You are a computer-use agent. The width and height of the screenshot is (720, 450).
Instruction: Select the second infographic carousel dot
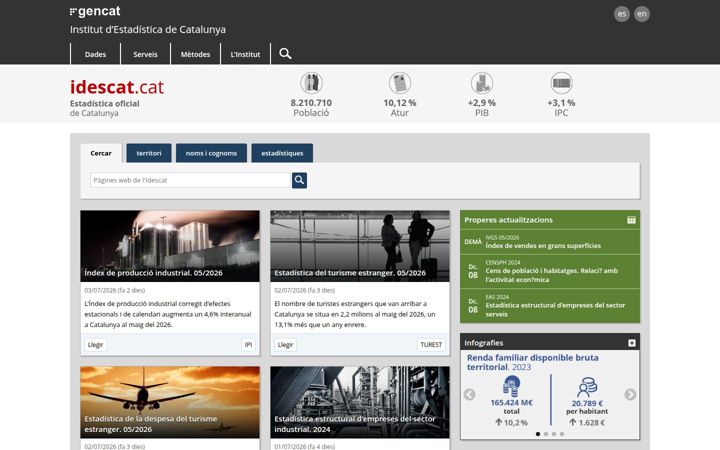(546, 434)
